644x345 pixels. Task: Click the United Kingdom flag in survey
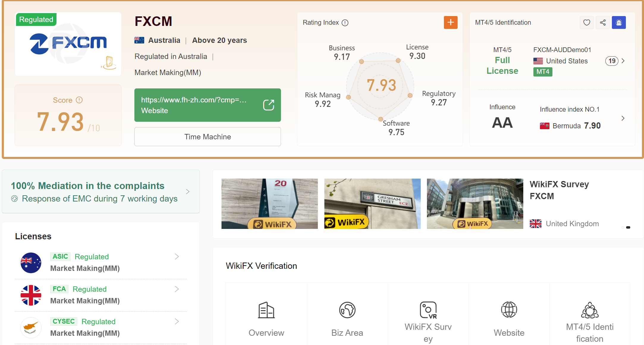tap(535, 224)
